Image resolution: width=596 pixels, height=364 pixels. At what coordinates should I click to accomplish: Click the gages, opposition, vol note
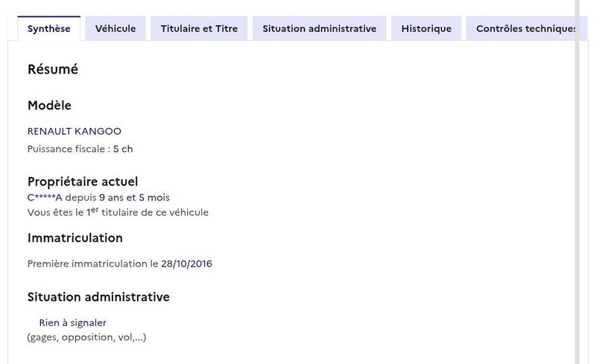pos(86,337)
